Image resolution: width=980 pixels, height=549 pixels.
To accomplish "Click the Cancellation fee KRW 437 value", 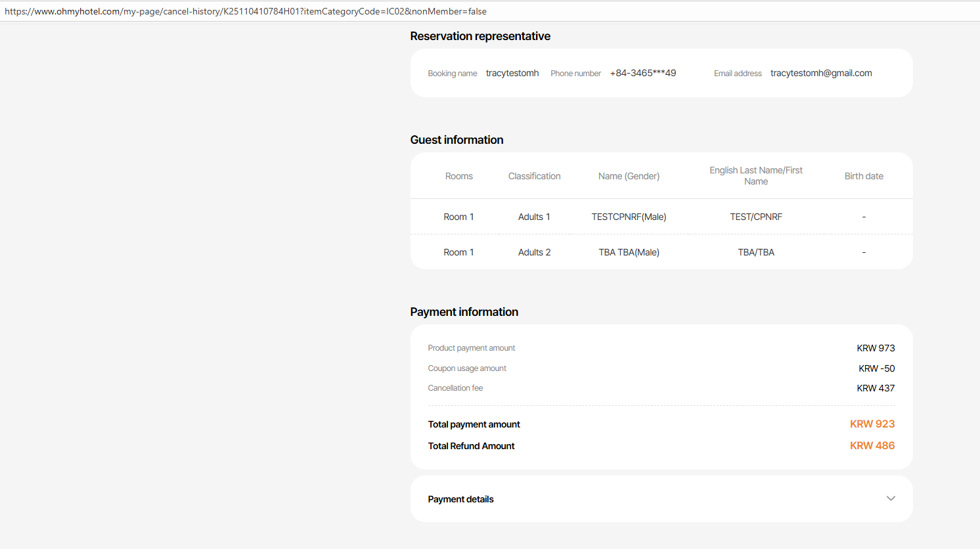I will 876,388.
